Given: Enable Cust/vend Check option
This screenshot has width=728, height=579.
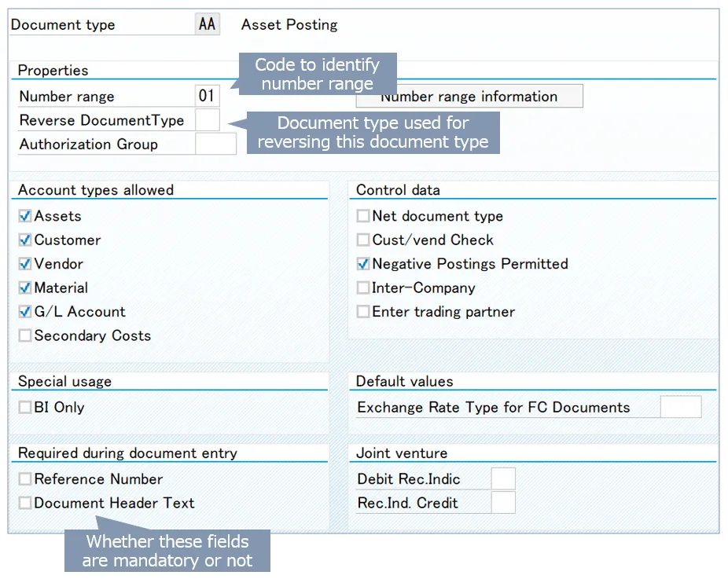Looking at the screenshot, I should [362, 240].
